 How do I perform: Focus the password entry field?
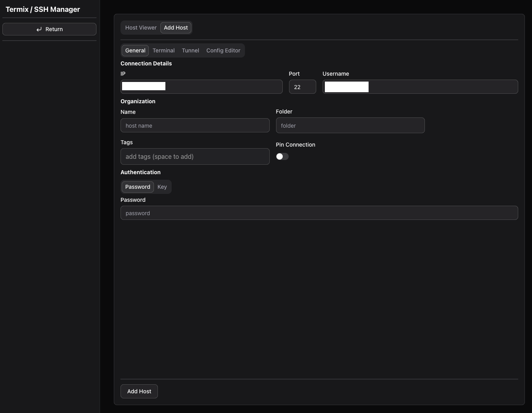click(x=319, y=213)
